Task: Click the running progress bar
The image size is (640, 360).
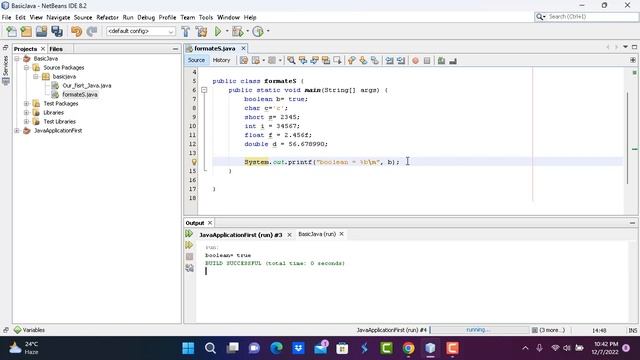Action: 479,329
